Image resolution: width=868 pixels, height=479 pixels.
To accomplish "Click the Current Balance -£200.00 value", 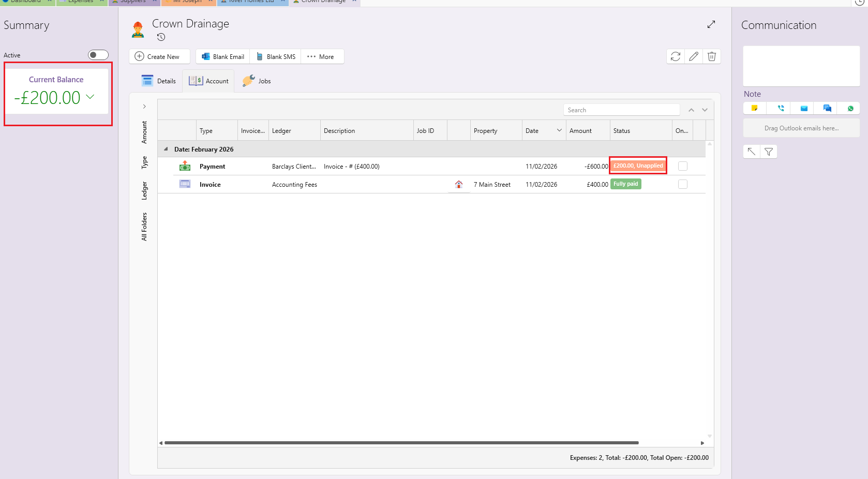I will point(48,97).
